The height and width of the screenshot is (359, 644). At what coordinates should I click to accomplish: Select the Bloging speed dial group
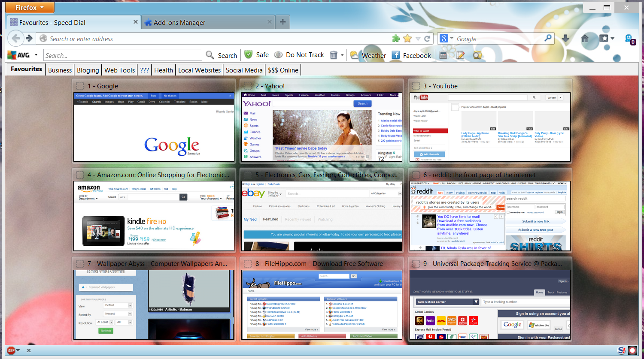click(88, 70)
